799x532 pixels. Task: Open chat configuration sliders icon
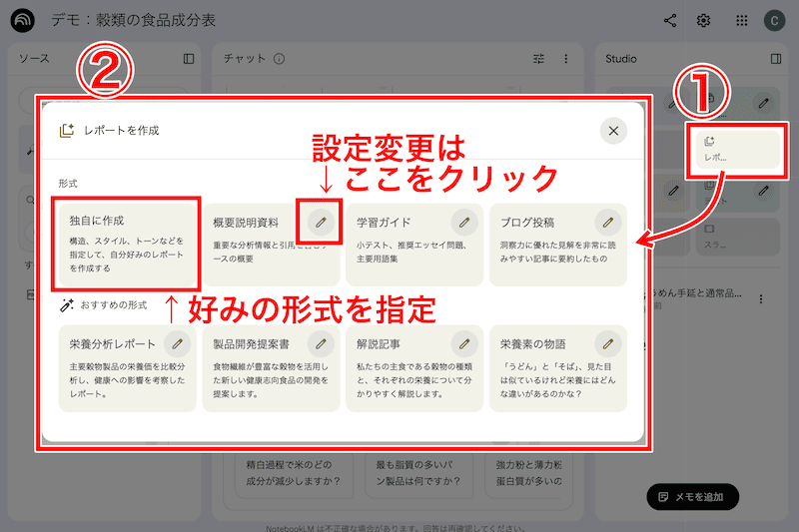[x=539, y=59]
